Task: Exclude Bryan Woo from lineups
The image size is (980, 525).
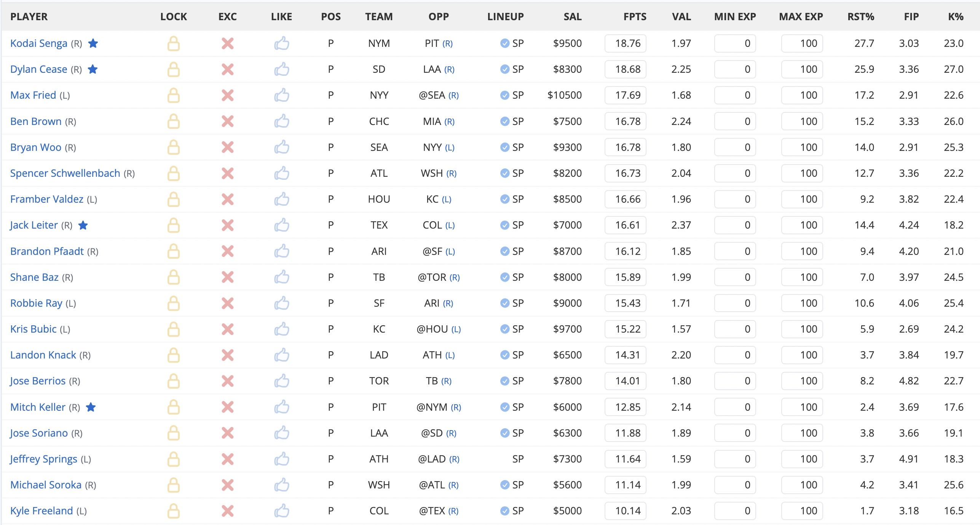Action: 228,147
